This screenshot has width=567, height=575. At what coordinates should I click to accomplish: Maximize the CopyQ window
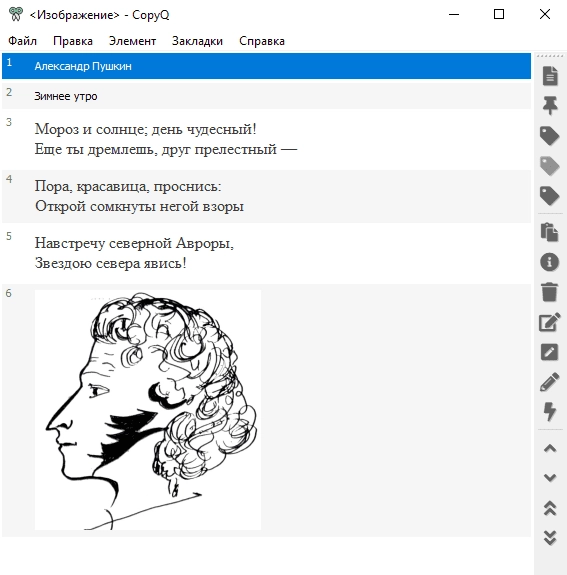(499, 14)
